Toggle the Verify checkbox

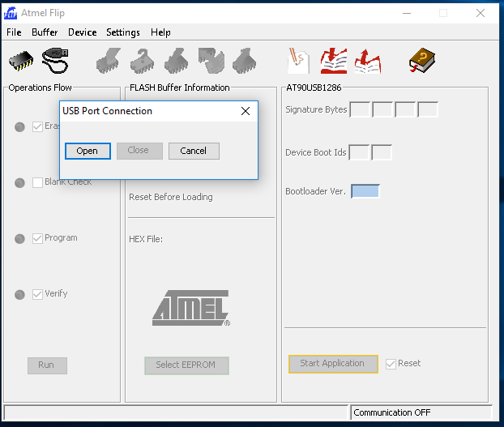pyautogui.click(x=37, y=294)
